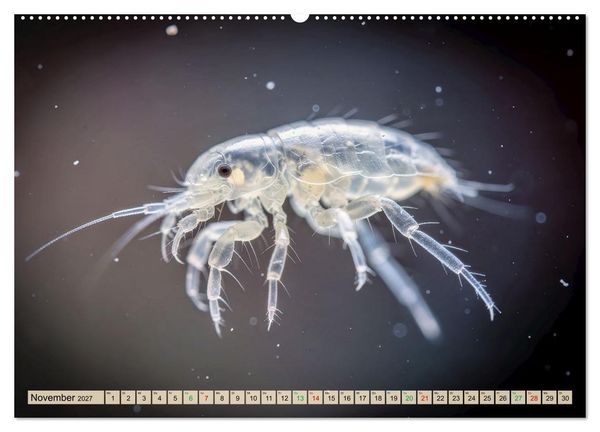Select day 5 in calendar strip
The height and width of the screenshot is (432, 600).
tap(175, 398)
